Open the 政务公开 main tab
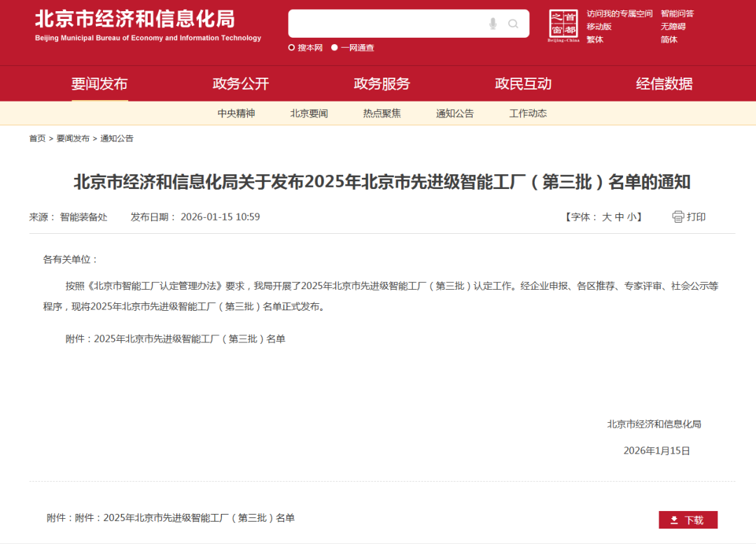The height and width of the screenshot is (544, 756). (x=241, y=84)
